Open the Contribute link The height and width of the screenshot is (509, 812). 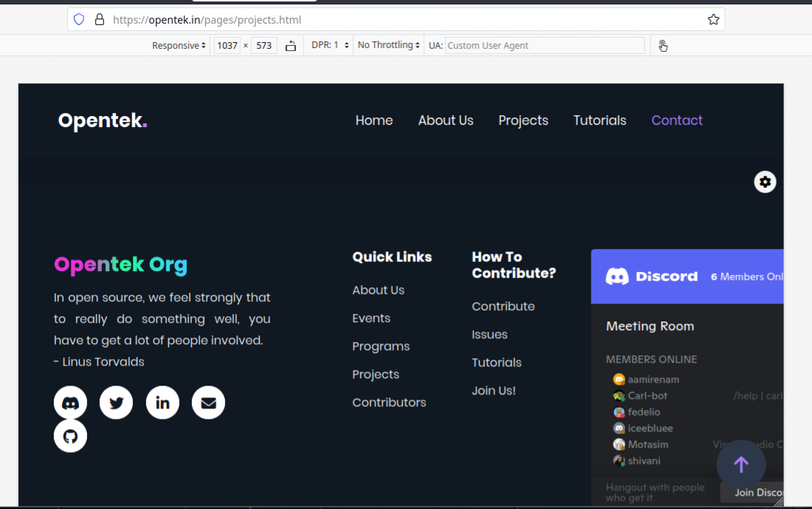point(503,306)
